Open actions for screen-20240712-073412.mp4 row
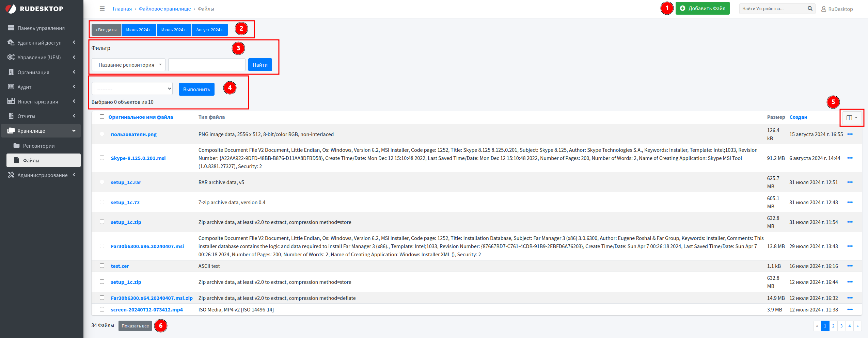 [850, 309]
